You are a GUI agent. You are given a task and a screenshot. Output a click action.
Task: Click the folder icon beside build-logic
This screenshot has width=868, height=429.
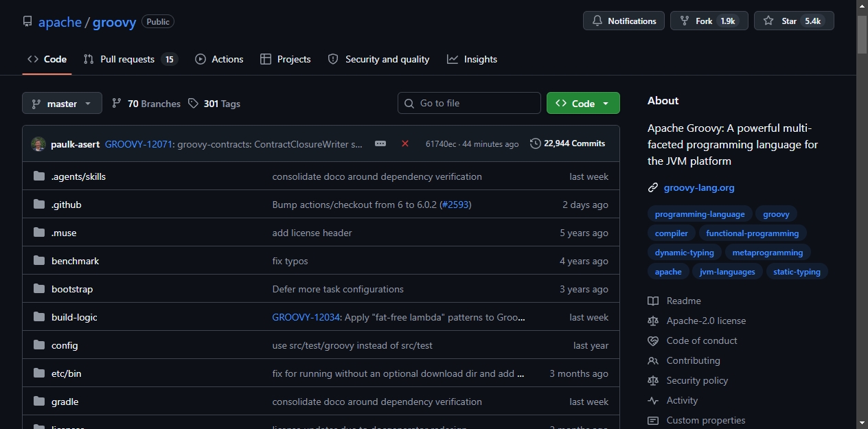tap(39, 317)
